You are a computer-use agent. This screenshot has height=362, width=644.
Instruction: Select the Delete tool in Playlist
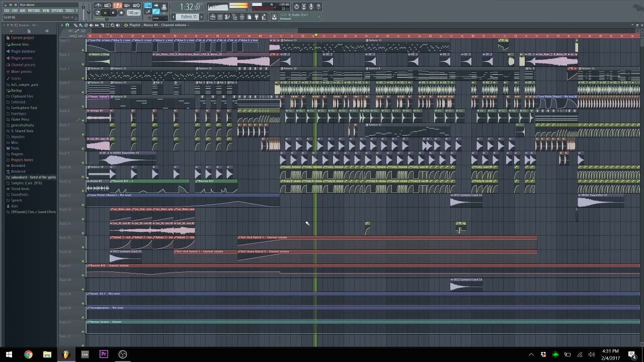[x=86, y=25]
